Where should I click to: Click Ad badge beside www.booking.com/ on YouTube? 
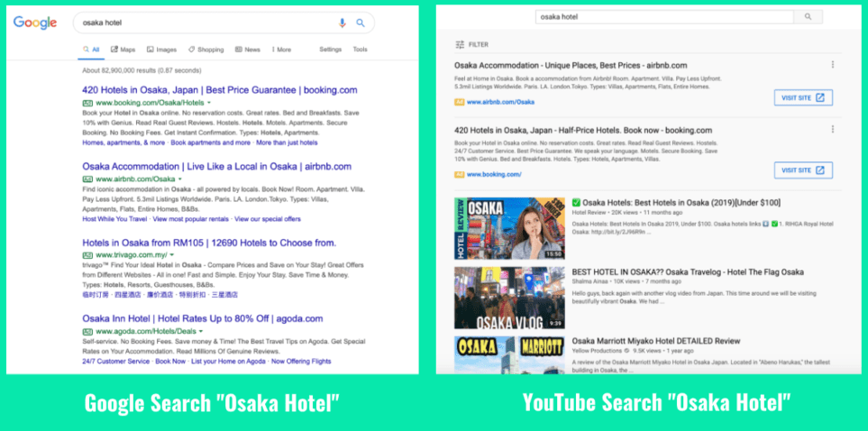[x=460, y=175]
